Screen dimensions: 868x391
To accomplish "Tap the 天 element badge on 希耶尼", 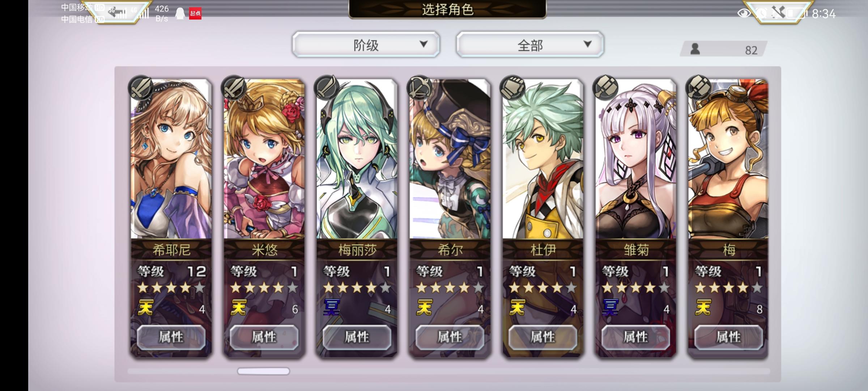I will (x=146, y=308).
